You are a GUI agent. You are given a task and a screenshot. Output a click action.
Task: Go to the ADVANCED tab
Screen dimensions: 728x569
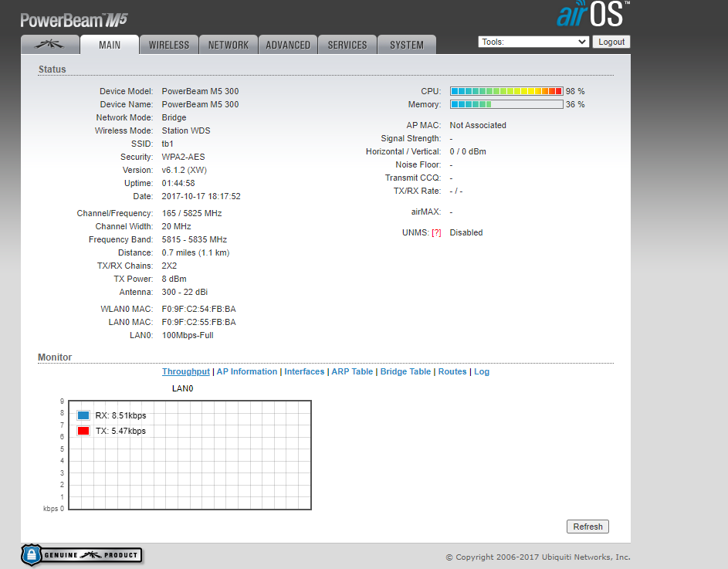pos(288,45)
